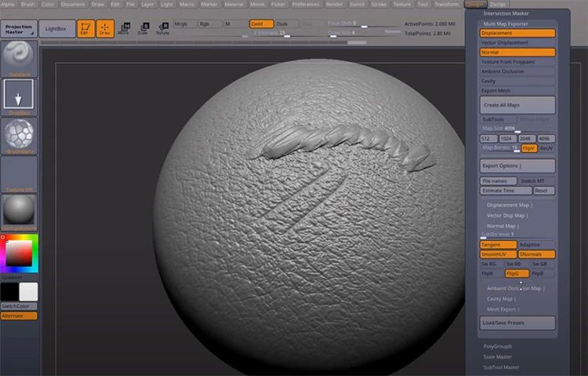Open the Texture menu
Screen dimensions: 588x376
402,4
